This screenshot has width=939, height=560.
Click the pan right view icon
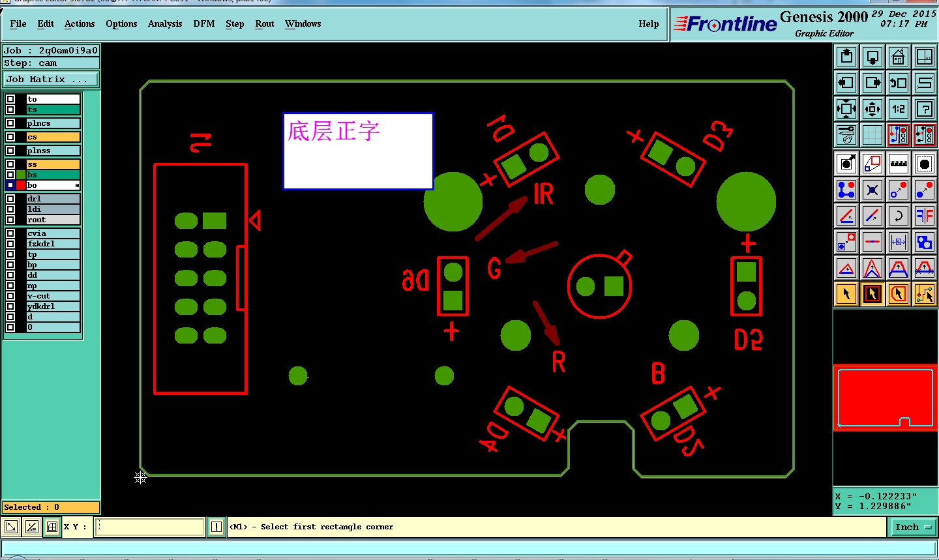tap(872, 83)
